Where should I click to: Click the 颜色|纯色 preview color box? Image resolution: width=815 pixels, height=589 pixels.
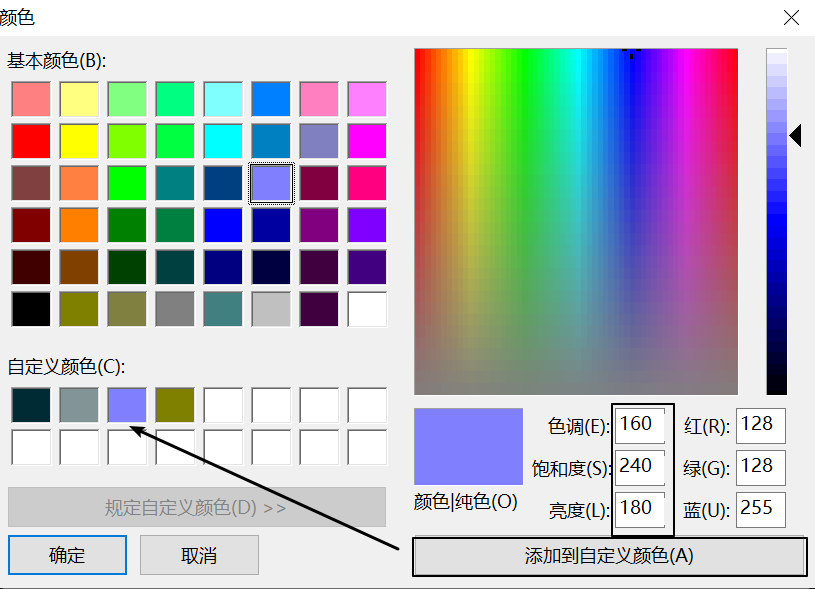pos(468,447)
